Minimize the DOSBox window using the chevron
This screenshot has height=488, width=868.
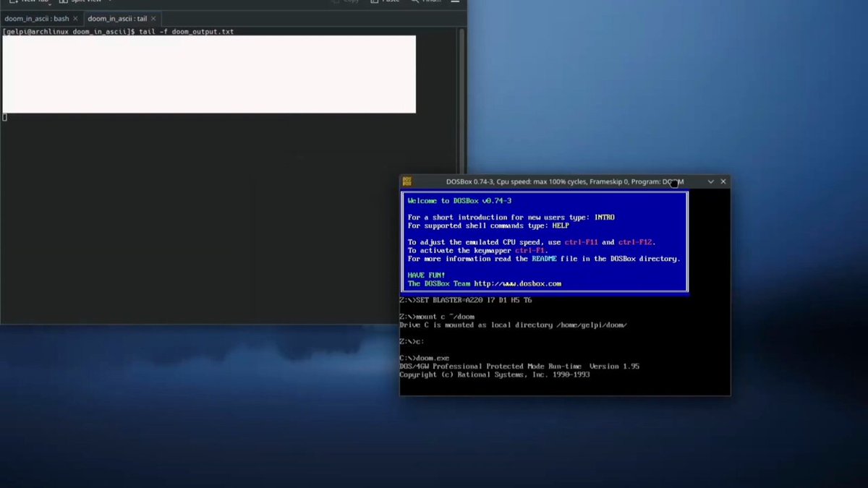click(x=711, y=181)
